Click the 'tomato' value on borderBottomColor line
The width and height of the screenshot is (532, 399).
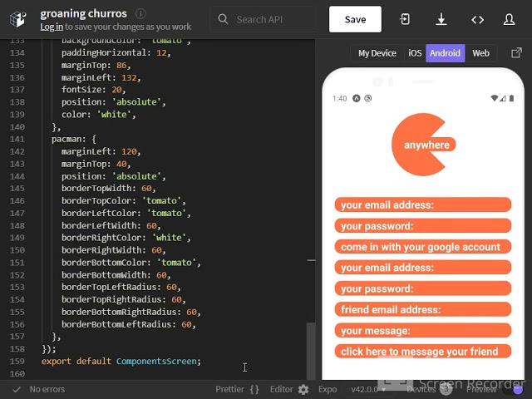click(x=176, y=263)
